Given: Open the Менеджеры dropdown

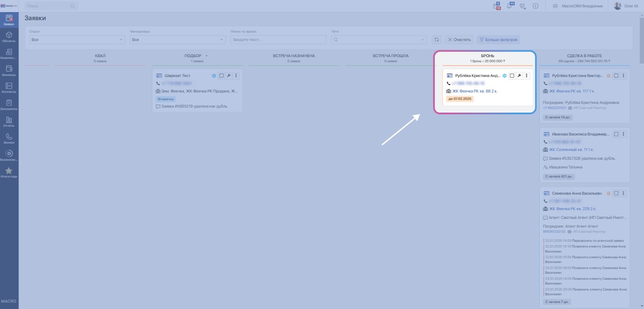Looking at the screenshot, I should [178, 40].
